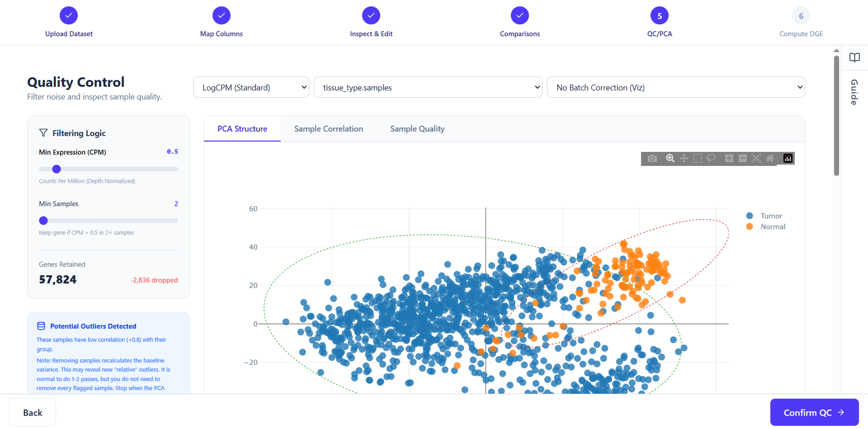The image size is (868, 429).
Task: Click the Comparisons step label
Action: click(x=520, y=34)
